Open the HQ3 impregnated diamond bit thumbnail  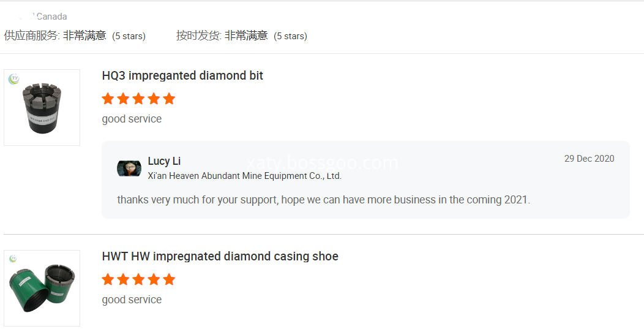(x=42, y=107)
